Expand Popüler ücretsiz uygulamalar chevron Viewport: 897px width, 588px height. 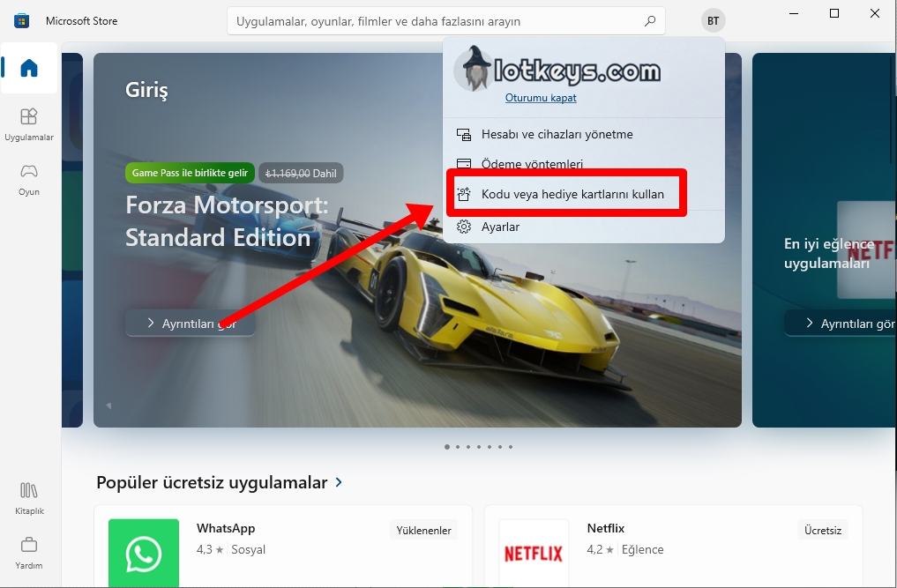pos(340,482)
